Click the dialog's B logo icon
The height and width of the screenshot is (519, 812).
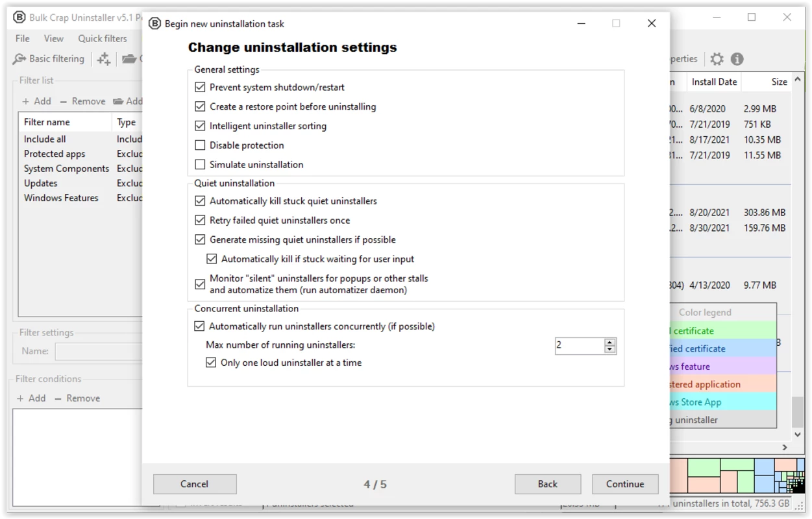click(x=154, y=24)
